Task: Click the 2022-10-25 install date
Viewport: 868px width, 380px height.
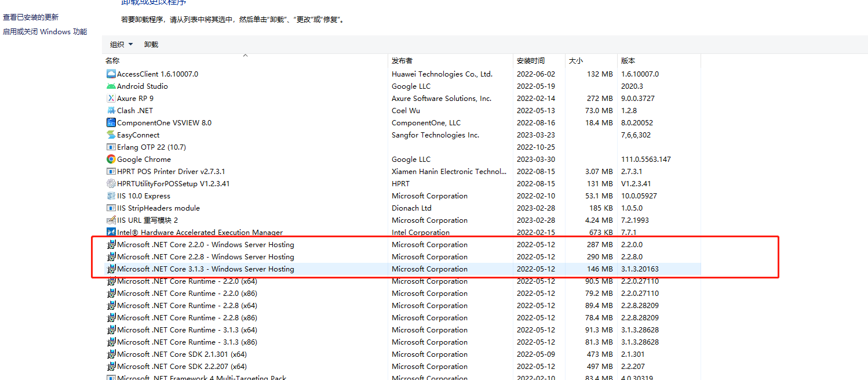Action: [536, 147]
